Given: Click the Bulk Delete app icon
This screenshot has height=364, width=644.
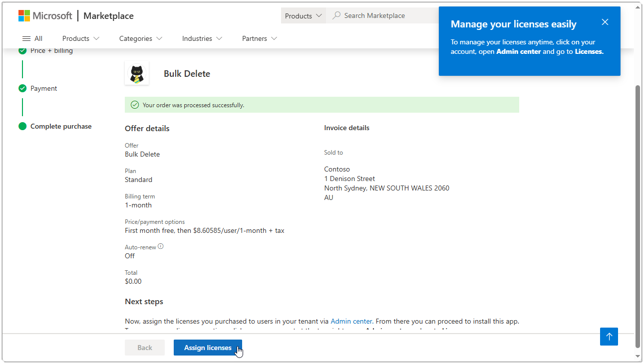Looking at the screenshot, I should pos(137,73).
